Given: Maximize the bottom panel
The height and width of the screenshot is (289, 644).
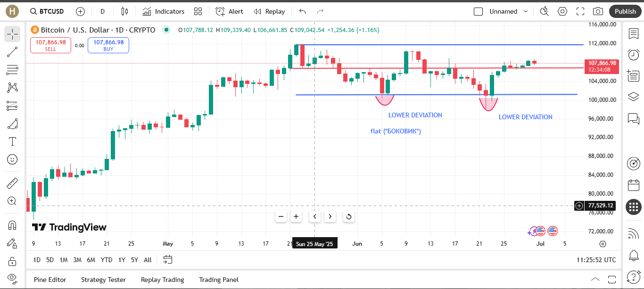Looking at the screenshot, I should click(612, 279).
